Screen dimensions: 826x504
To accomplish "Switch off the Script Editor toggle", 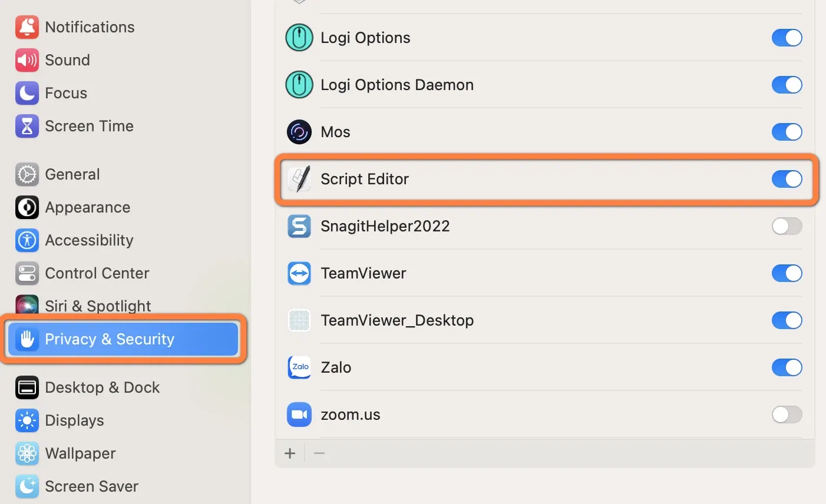I will tap(787, 179).
